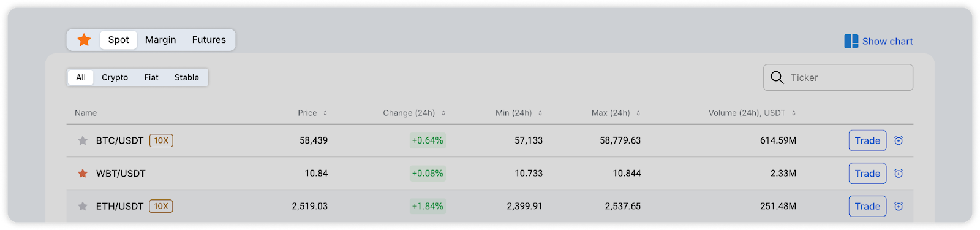Unfavorite the WBT/USDT pair star
The image size is (980, 230).
(x=83, y=174)
